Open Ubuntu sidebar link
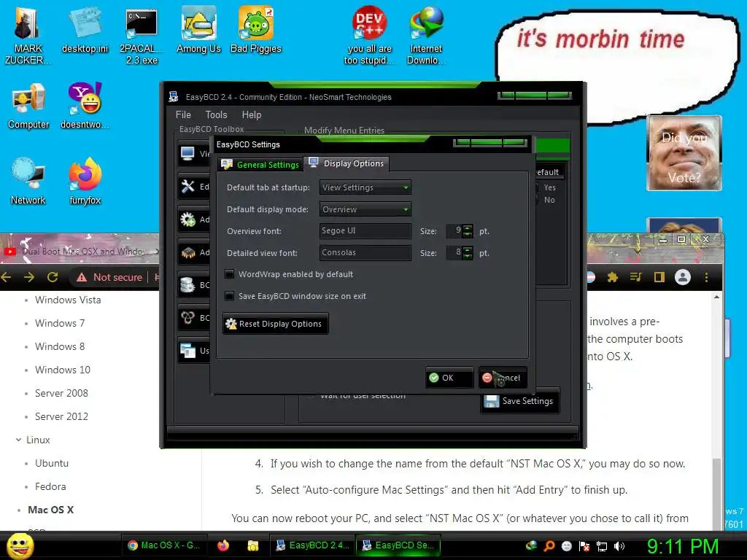 tap(52, 463)
